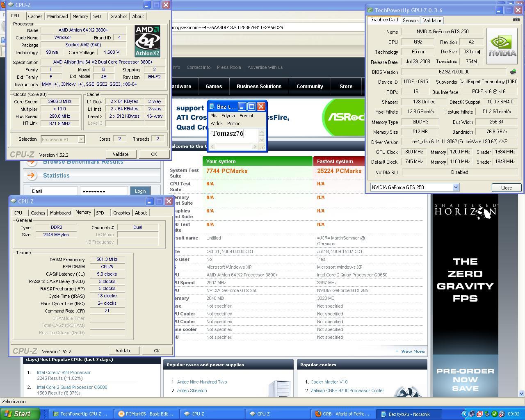Open the SPD tab in top CPU-Z

[97, 16]
